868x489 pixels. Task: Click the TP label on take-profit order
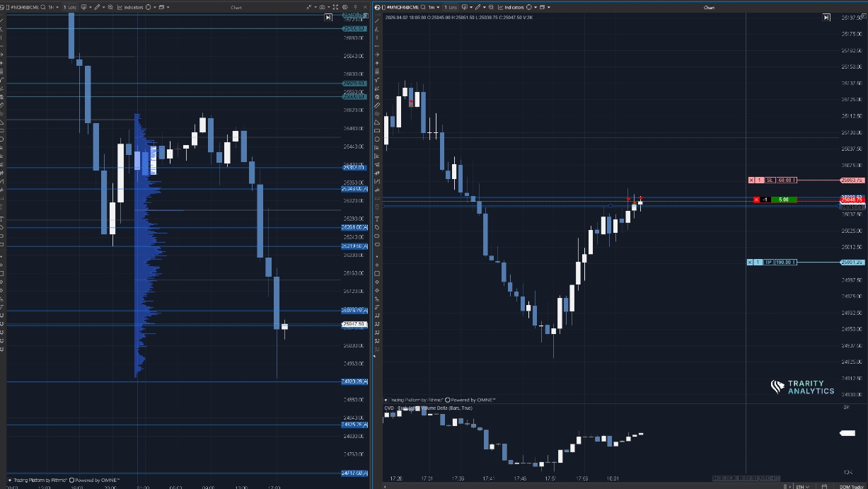click(769, 263)
